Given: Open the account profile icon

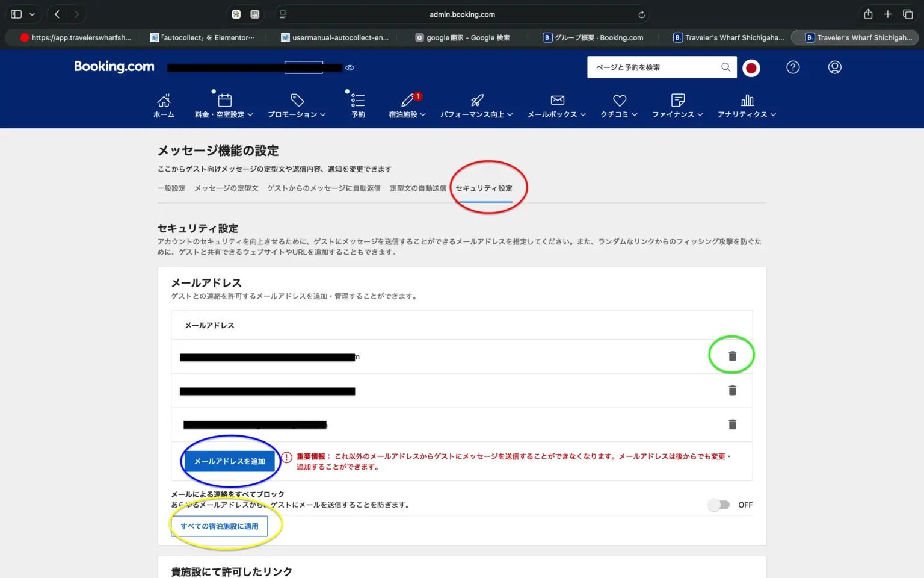Looking at the screenshot, I should (x=834, y=67).
